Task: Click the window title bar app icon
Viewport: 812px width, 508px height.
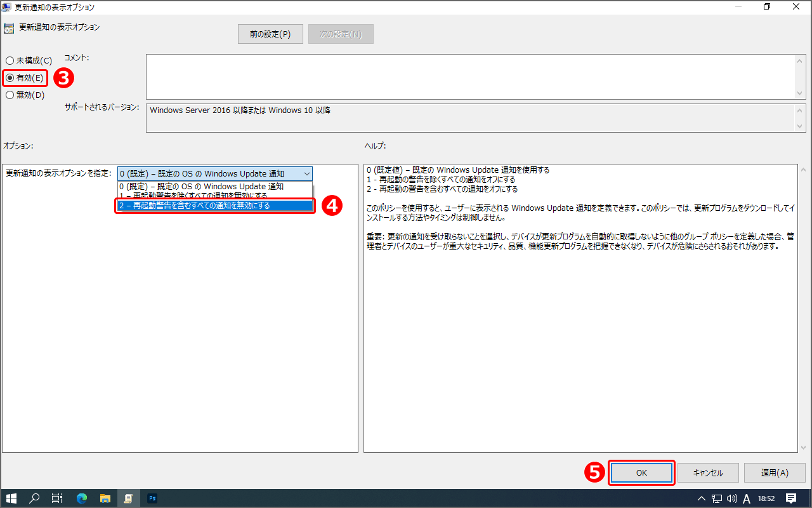Action: click(x=6, y=7)
